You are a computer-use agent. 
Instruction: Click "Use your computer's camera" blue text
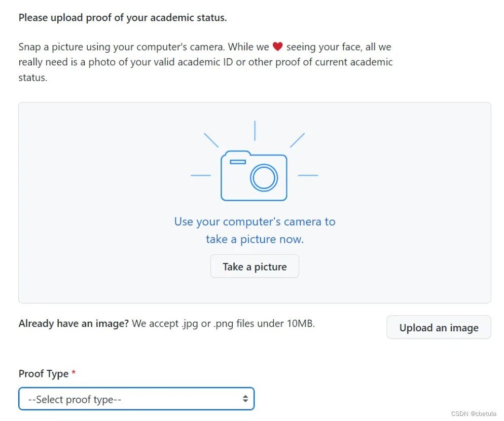(x=255, y=222)
